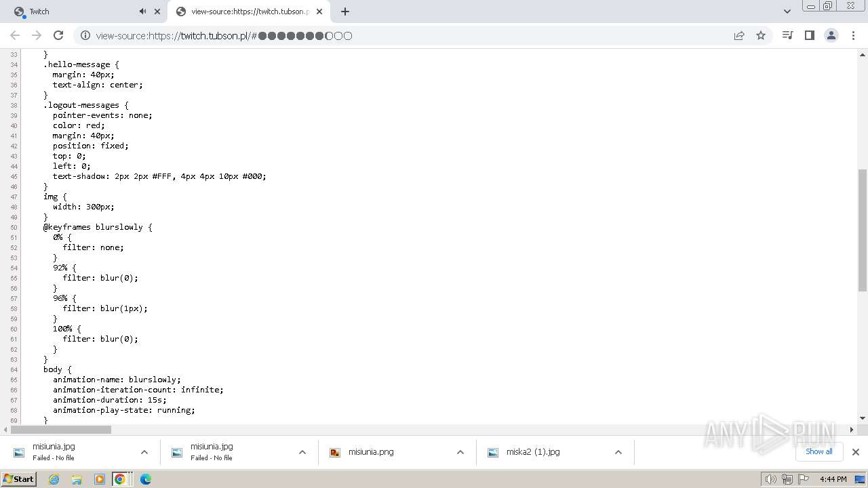Launch Internet Explorer from taskbar
This screenshot has width=868, height=488.
pyautogui.click(x=54, y=479)
